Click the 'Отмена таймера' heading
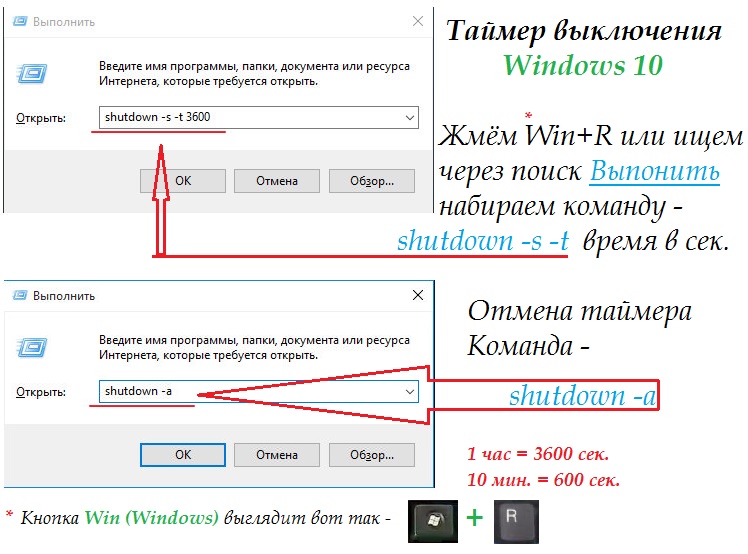Screen dimensions: 748x554 pos(580,312)
